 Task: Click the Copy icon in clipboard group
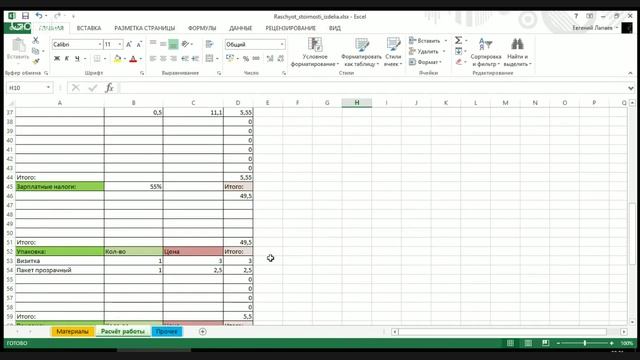[x=36, y=51]
